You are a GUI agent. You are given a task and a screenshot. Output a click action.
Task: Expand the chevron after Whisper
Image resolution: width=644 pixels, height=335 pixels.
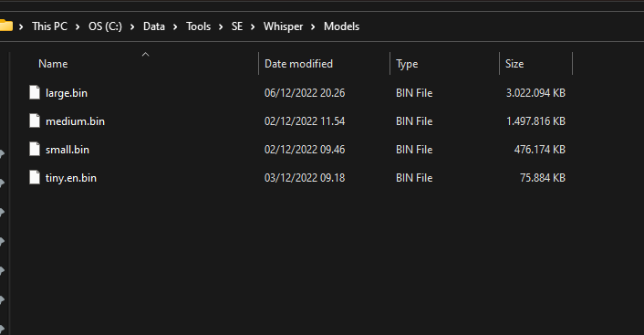pos(313,26)
